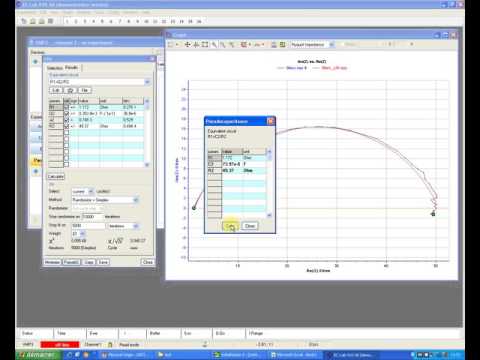Click the Stop fit on value field

(88, 226)
